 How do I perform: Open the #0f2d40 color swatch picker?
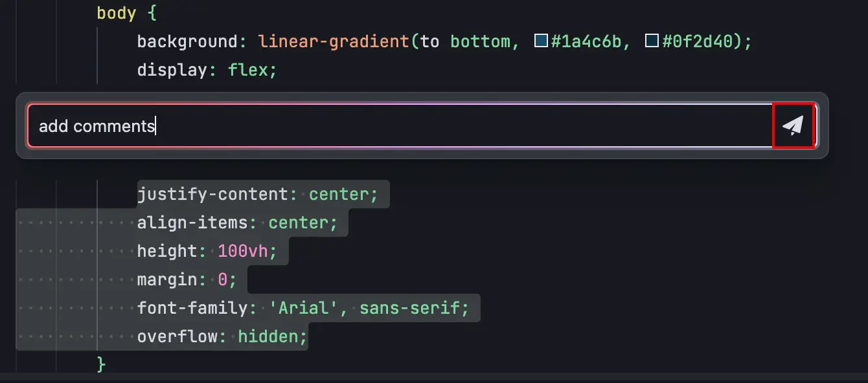(652, 41)
